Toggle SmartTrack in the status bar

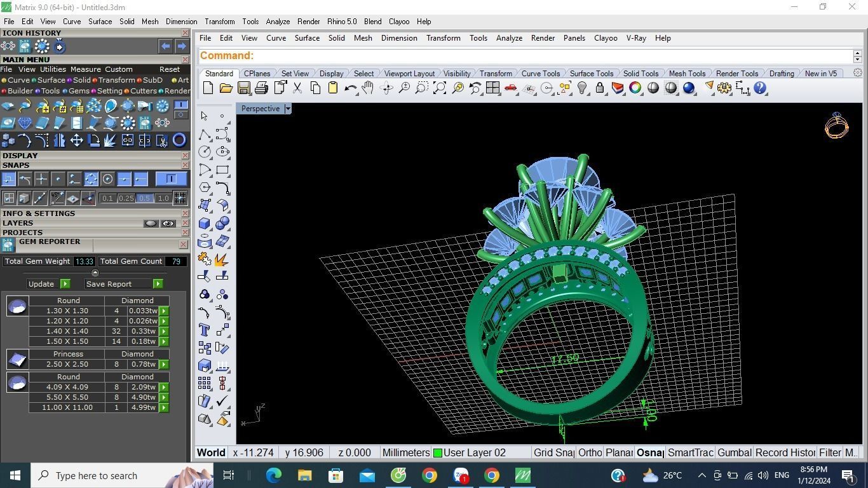(690, 452)
